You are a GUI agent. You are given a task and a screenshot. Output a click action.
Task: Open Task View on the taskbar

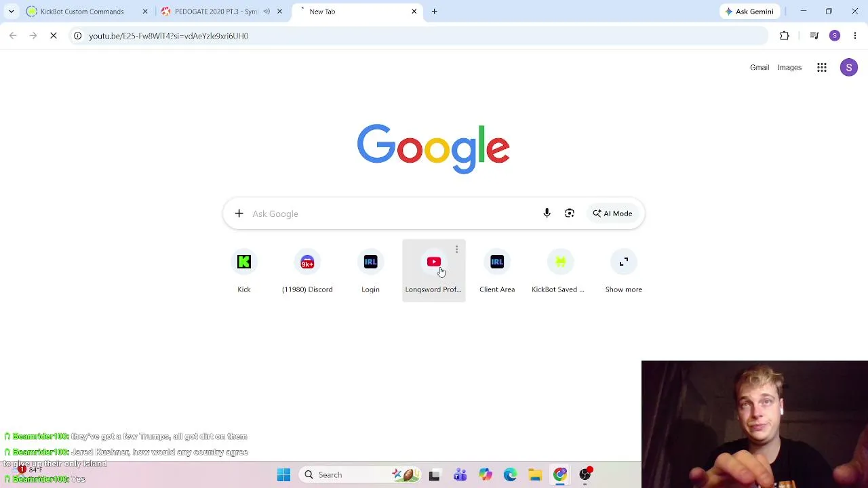(434, 475)
